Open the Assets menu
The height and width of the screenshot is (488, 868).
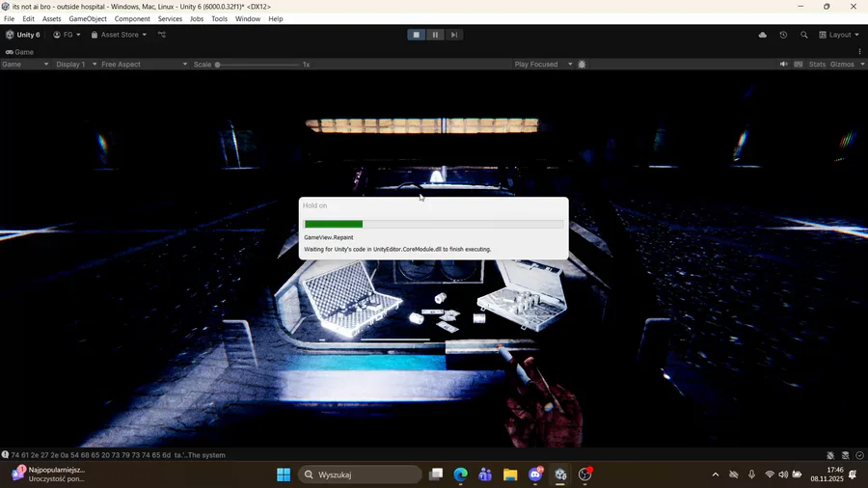coord(51,19)
